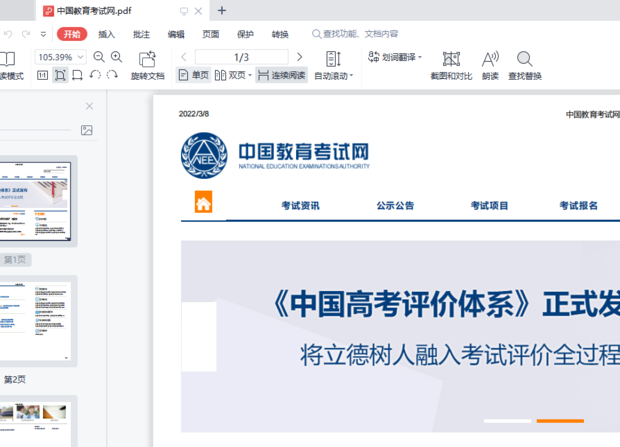
Task: Go to previous page arrow
Action: tap(184, 57)
